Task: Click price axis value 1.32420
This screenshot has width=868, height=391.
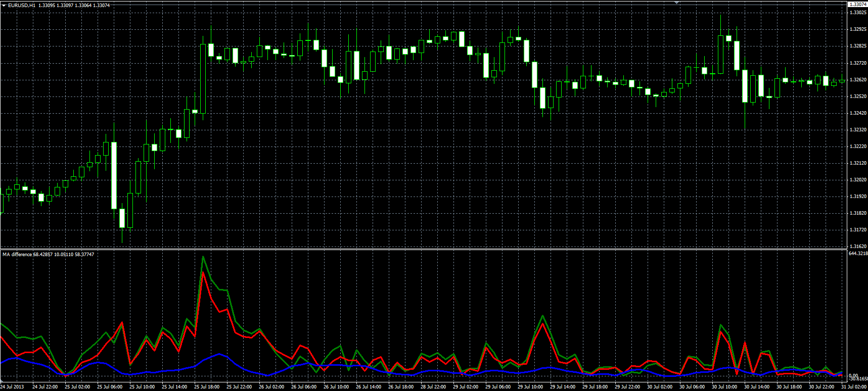Action: click(858, 113)
